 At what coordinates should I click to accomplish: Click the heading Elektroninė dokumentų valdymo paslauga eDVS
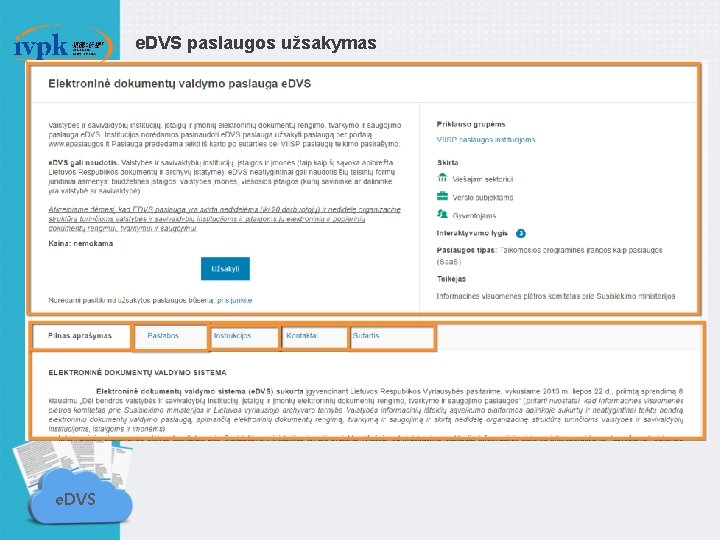coord(180,84)
